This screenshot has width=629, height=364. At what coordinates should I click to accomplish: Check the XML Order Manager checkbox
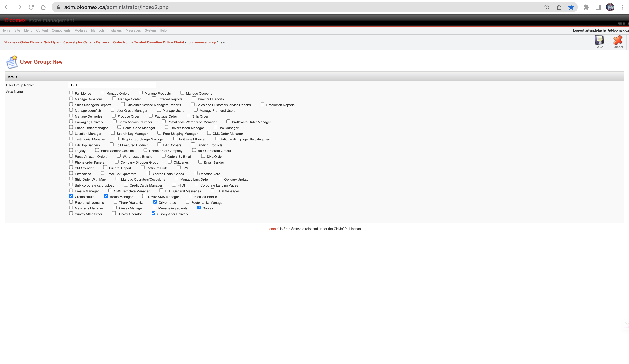(209, 133)
